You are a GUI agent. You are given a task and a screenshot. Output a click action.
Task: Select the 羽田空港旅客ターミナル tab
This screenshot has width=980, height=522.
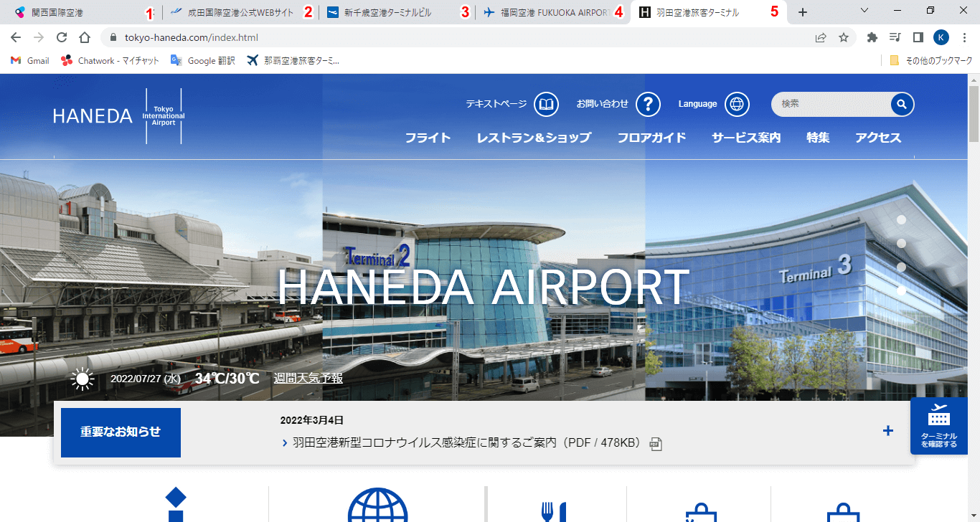708,12
